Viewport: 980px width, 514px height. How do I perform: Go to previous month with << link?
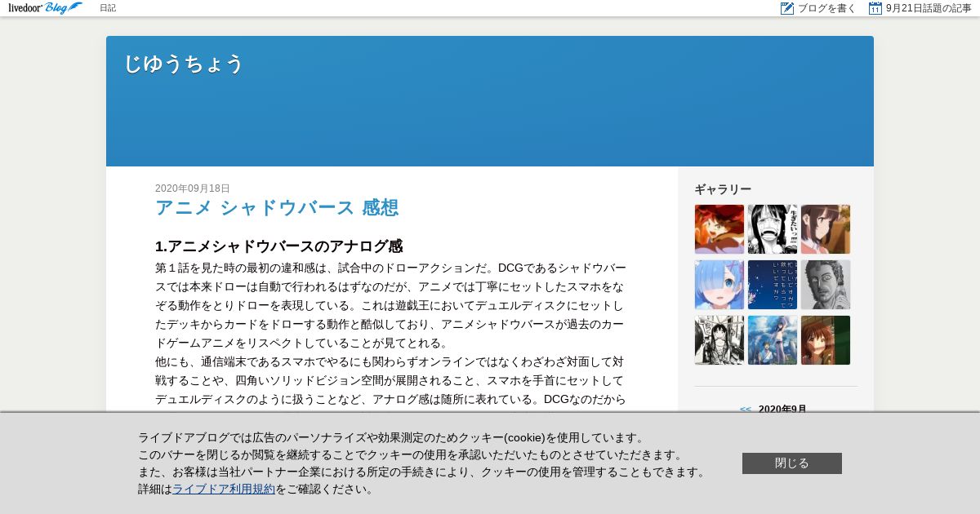click(x=746, y=409)
